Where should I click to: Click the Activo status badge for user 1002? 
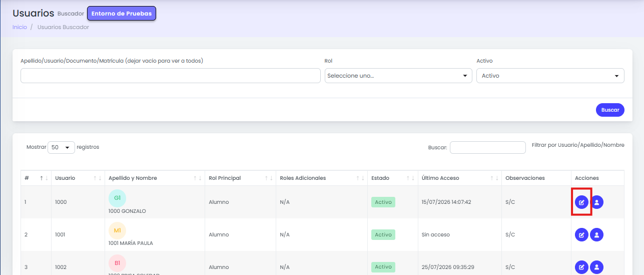point(383,267)
